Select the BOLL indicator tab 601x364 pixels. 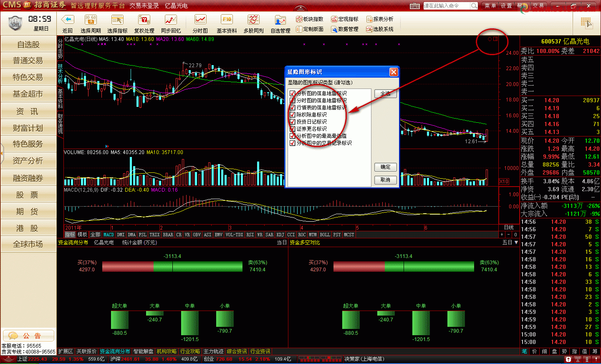[x=325, y=235]
